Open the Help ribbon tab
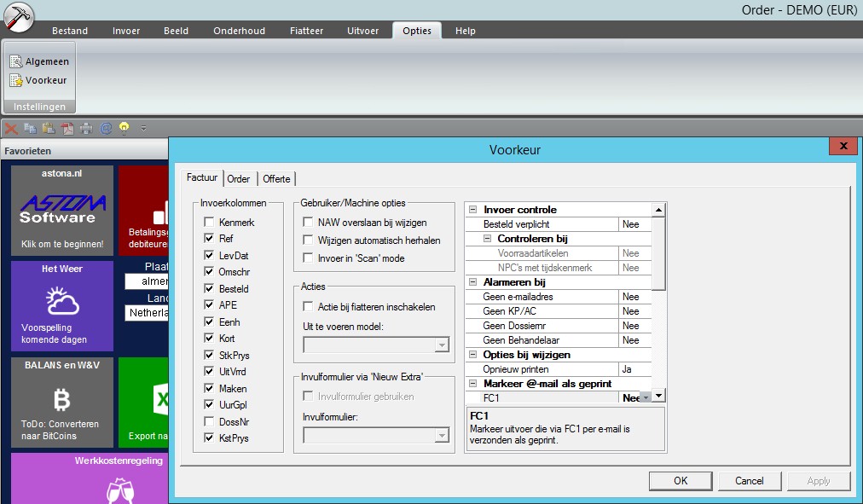 (465, 31)
